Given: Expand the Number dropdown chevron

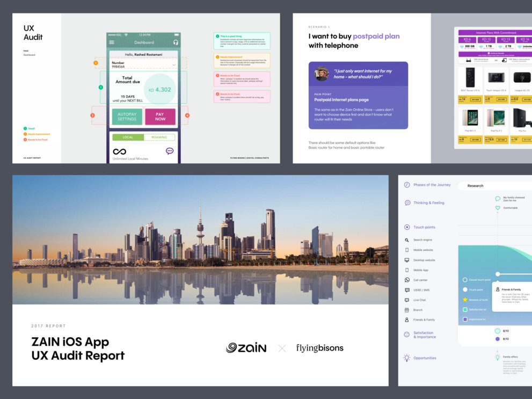Looking at the screenshot, I should point(174,64).
